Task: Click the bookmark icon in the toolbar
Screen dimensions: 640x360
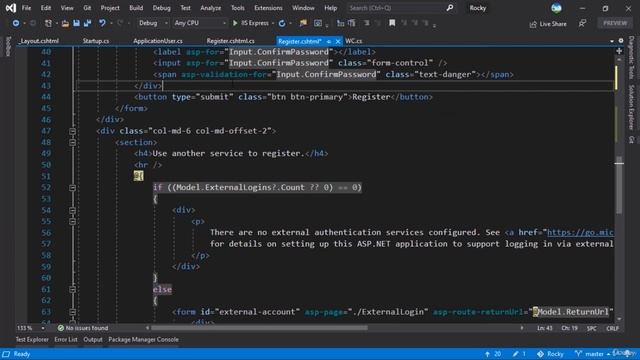Action: [392, 23]
